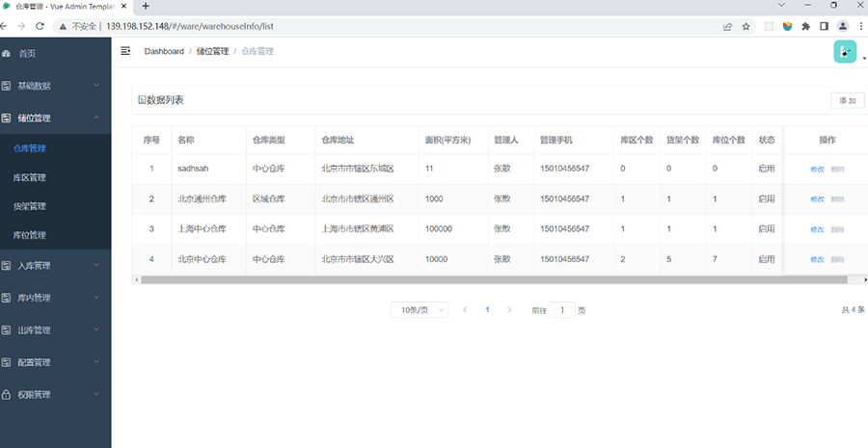The image size is (868, 448).
Task: Bookmark this page with star icon
Action: point(746,26)
